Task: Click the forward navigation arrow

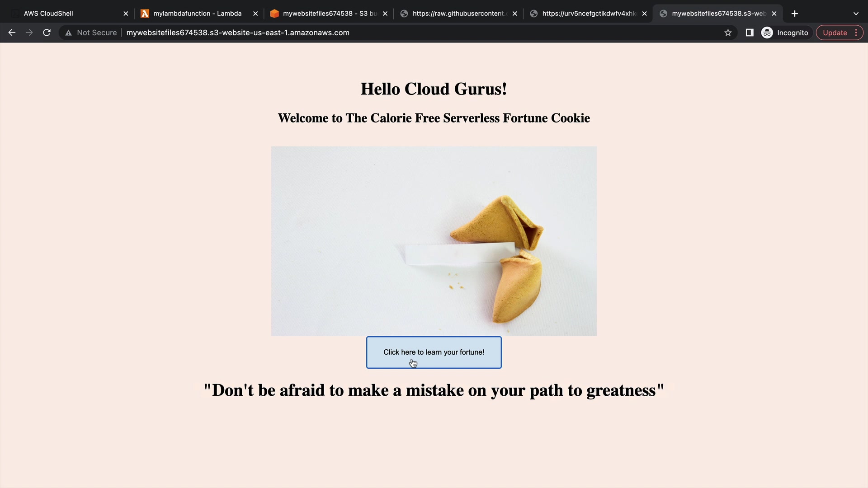Action: [x=29, y=33]
